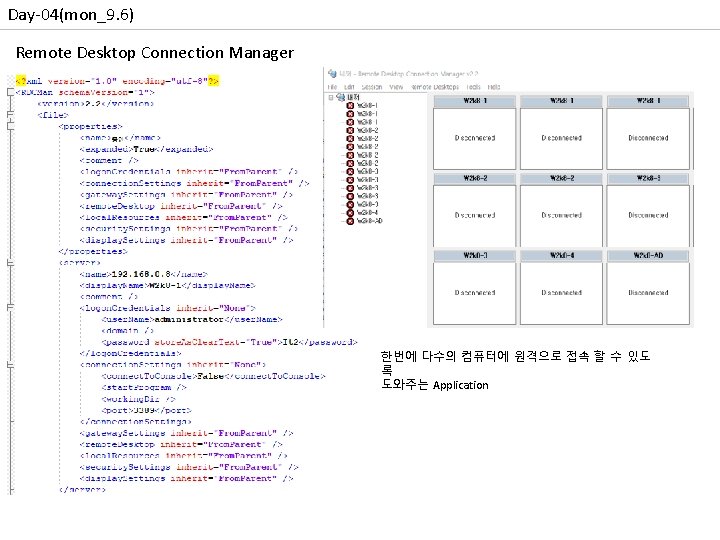Open the Remote Desktops menu
This screenshot has height=540, width=720.
(x=435, y=87)
